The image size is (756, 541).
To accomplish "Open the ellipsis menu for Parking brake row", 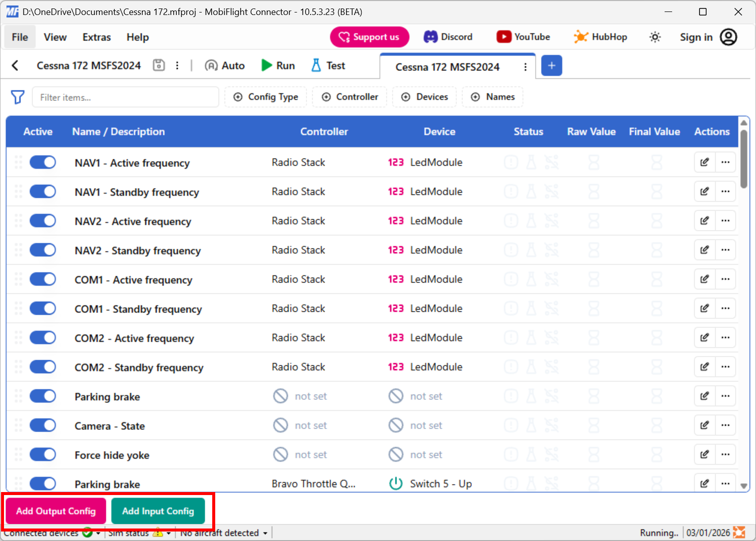I will pyautogui.click(x=726, y=396).
